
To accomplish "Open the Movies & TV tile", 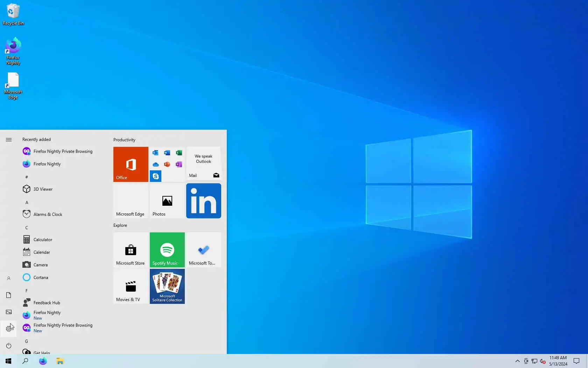I will [131, 286].
